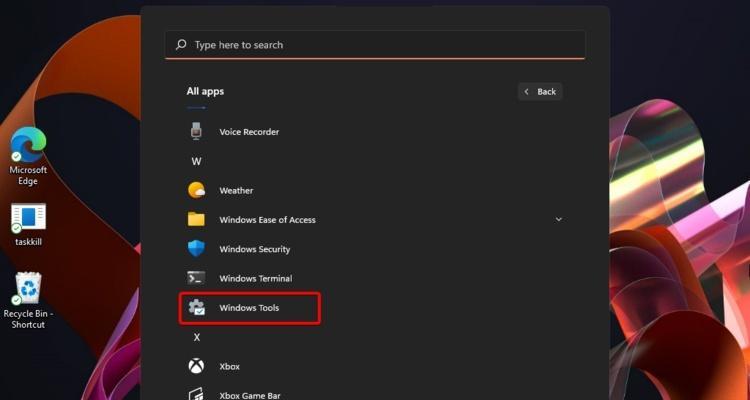Click the Xbox label text
This screenshot has height=400, width=750.
pos(229,367)
